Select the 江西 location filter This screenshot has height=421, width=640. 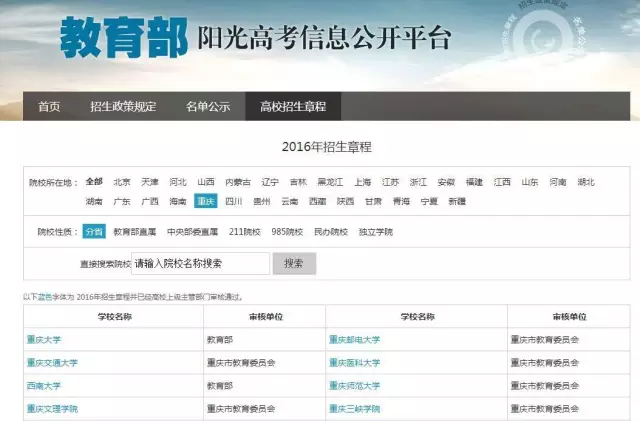coord(502,182)
